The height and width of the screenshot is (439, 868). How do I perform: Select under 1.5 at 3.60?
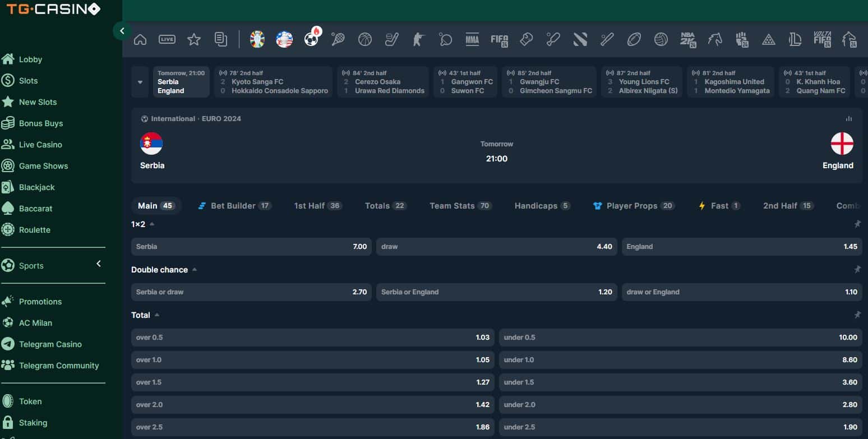(x=681, y=382)
